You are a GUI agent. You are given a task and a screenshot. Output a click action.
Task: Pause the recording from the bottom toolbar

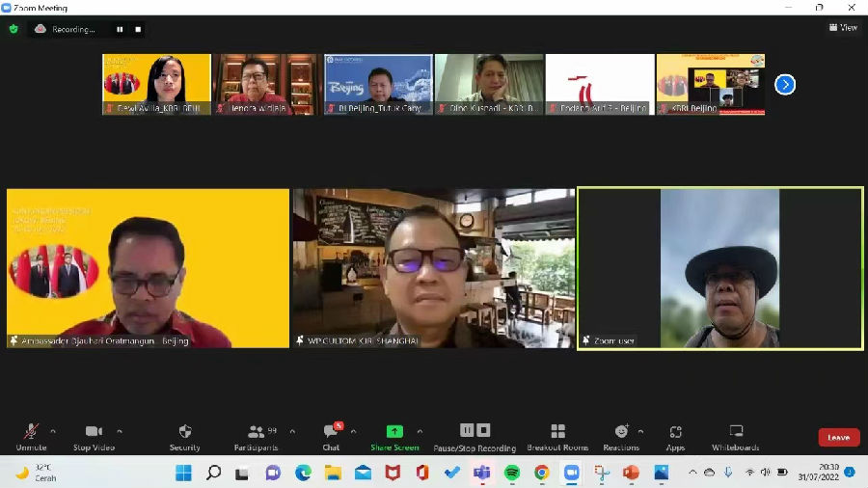[x=467, y=430]
